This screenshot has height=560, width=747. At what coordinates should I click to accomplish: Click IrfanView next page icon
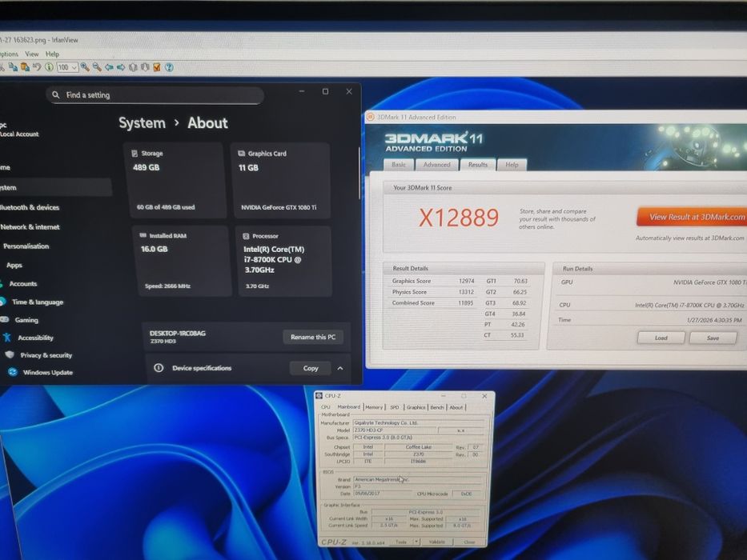pyautogui.click(x=145, y=67)
